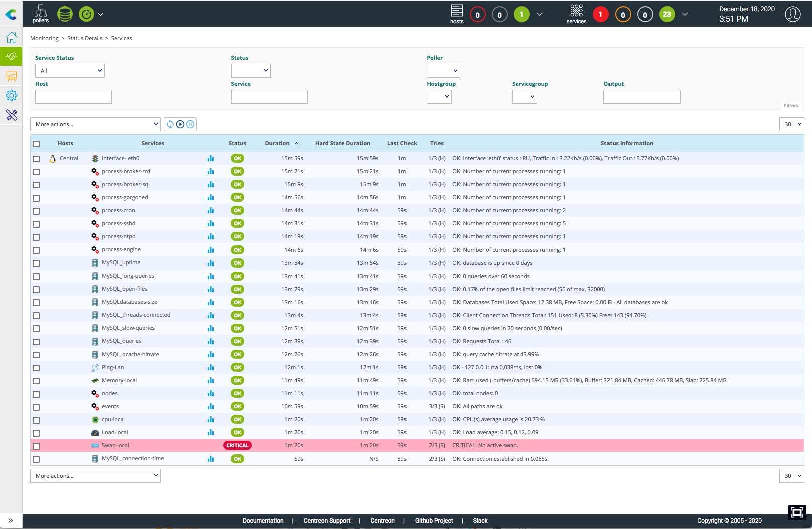Expand the top More actions dropdown
This screenshot has height=529, width=812.
(x=95, y=124)
